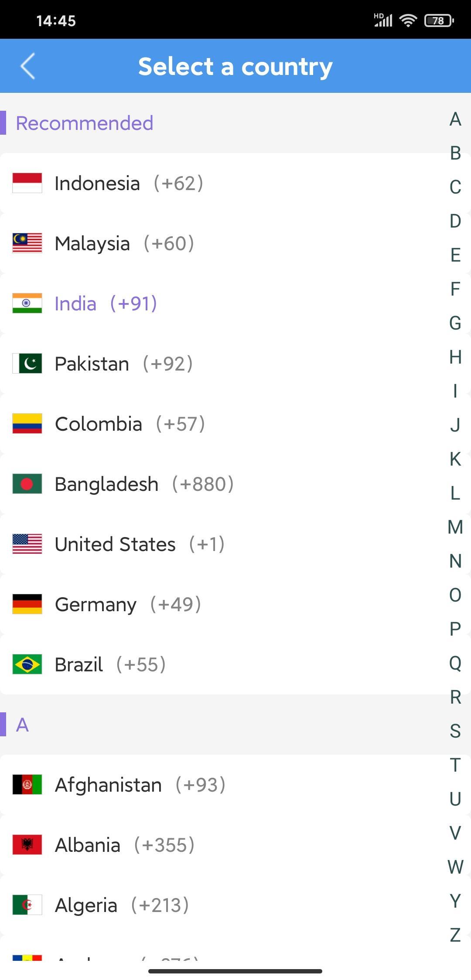Open the battery indicator in status bar
Image resolution: width=471 pixels, height=980 pixels.
point(439,20)
